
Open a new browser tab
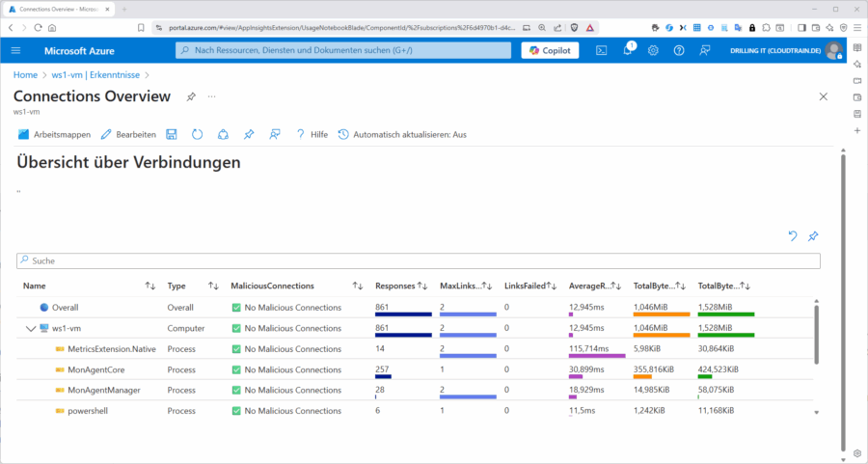124,10
